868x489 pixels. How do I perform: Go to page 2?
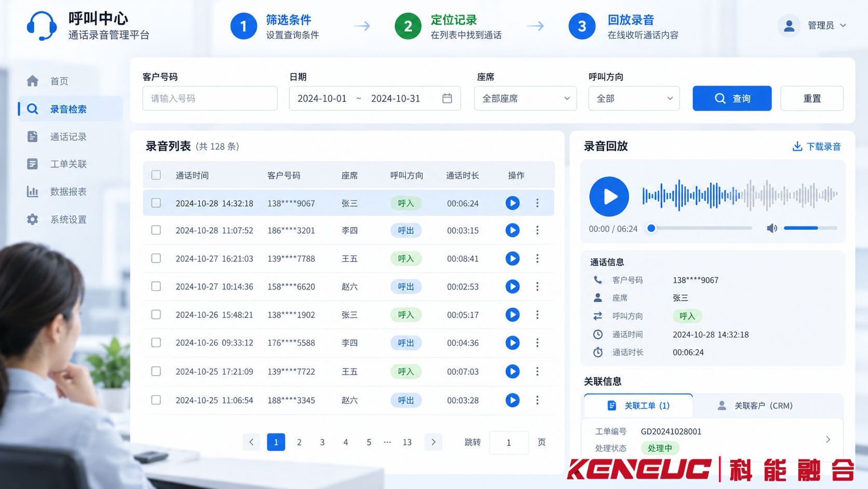(x=299, y=442)
